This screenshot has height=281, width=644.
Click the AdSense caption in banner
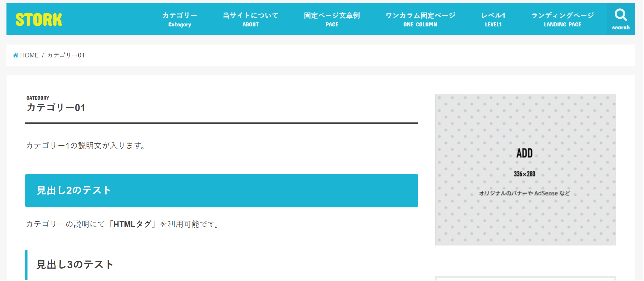point(524,193)
